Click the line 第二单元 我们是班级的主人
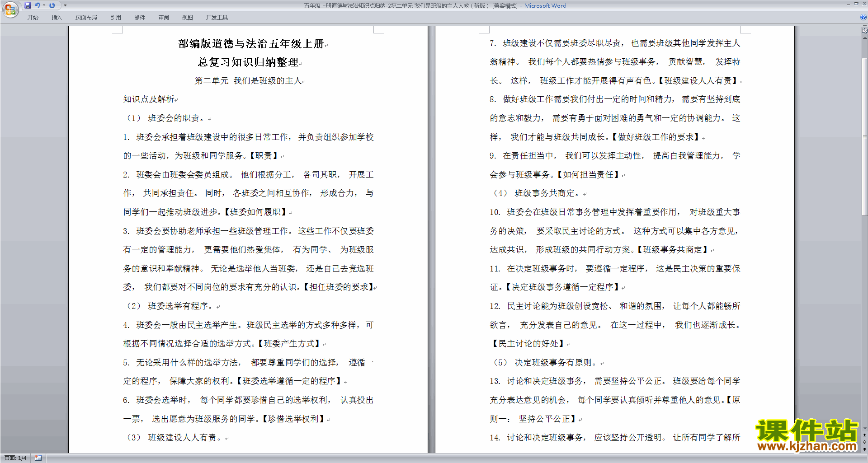Screen dimensions: 868x463 pos(248,81)
